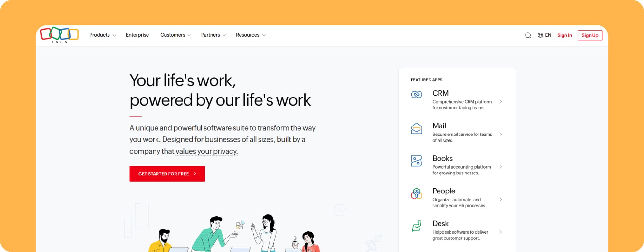Open the Desk title link
The height and width of the screenshot is (252, 644).
pos(440,224)
